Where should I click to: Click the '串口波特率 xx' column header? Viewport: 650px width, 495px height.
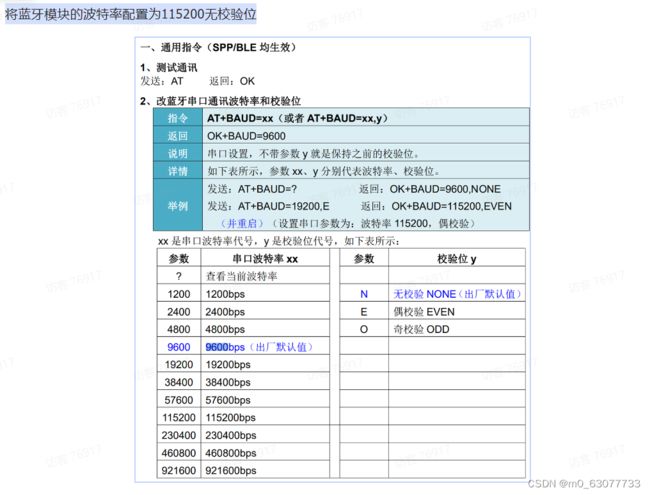(265, 259)
